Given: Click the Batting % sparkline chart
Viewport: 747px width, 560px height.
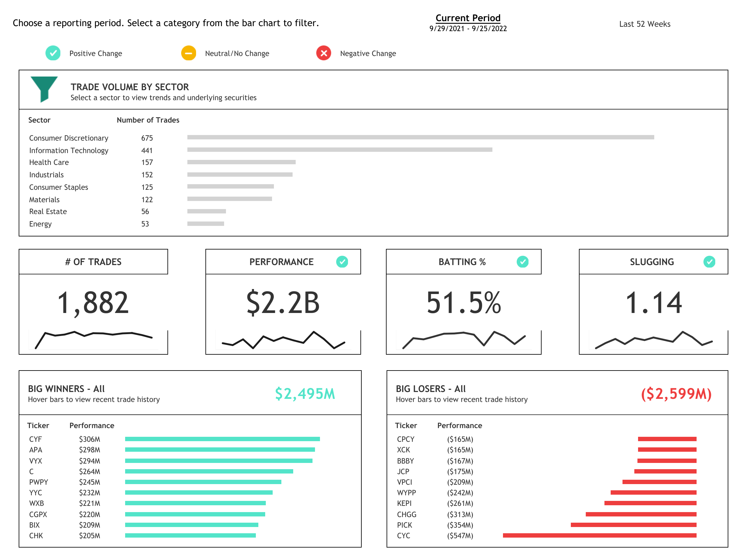Looking at the screenshot, I should pos(464,340).
